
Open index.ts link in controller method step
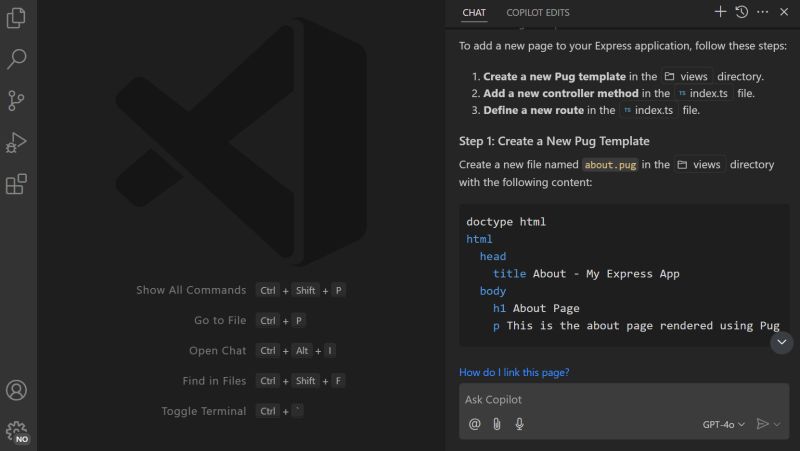(x=704, y=93)
